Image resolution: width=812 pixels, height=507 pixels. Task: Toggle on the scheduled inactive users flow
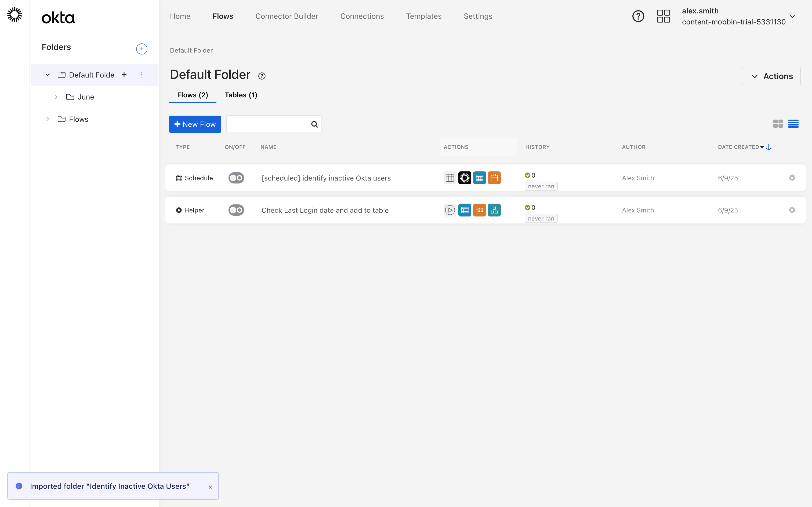pyautogui.click(x=236, y=178)
